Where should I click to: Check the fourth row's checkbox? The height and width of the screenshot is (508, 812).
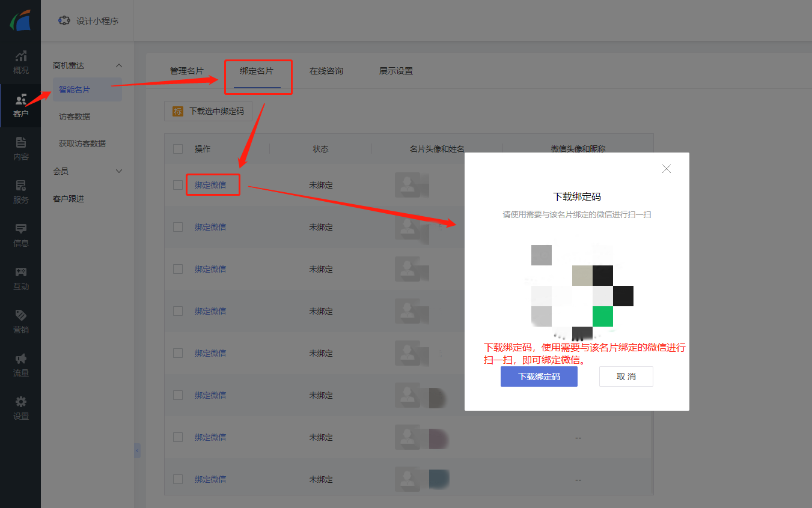click(178, 311)
